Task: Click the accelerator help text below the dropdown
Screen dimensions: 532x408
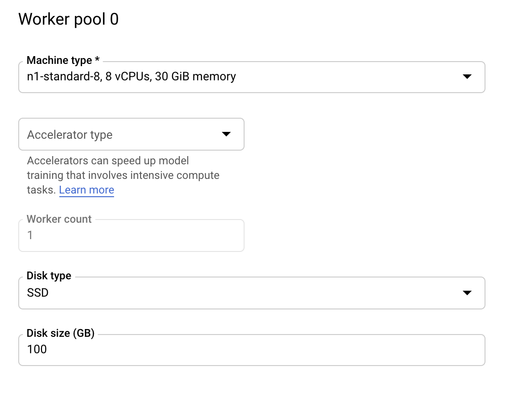Action: click(x=123, y=175)
